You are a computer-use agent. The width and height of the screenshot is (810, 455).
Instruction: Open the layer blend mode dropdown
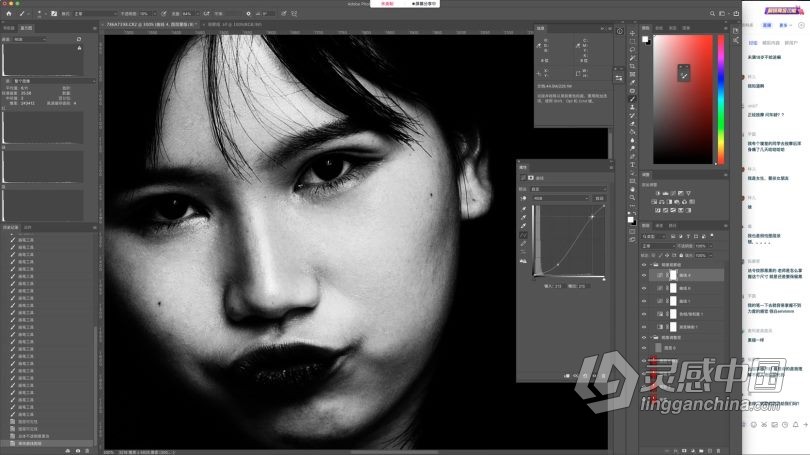click(x=658, y=246)
